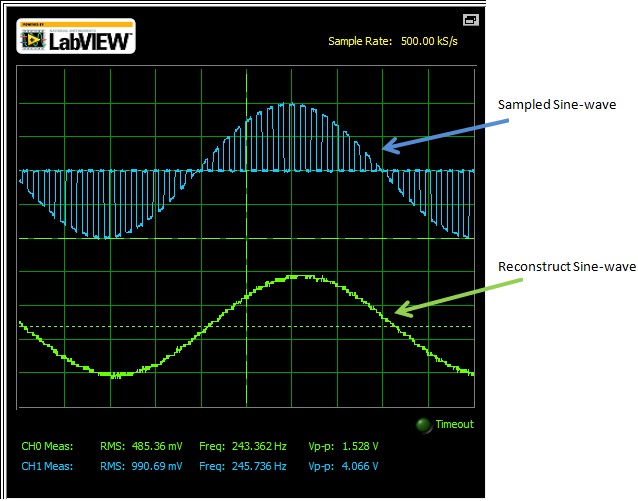Image resolution: width=638 pixels, height=501 pixels.
Task: Click the Sample Rate label
Action: tap(361, 42)
